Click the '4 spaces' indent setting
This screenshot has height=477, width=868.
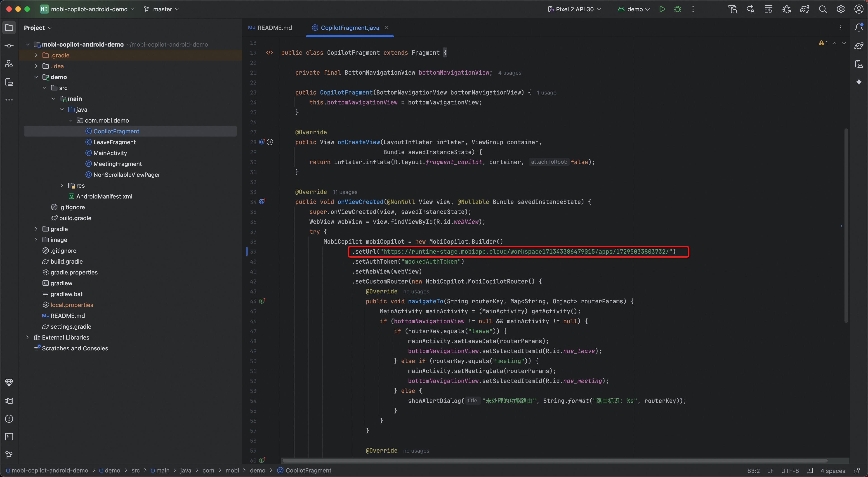[833, 471]
